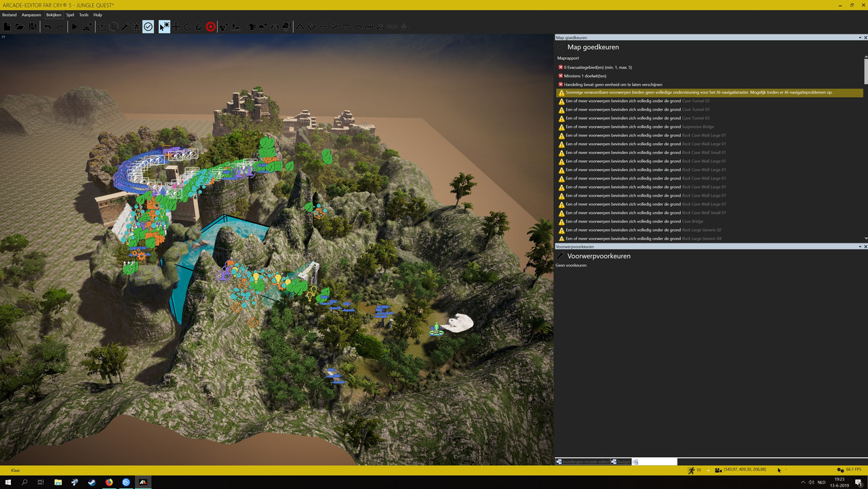Open the Windows notification center
The image size is (868, 489).
pos(860,482)
